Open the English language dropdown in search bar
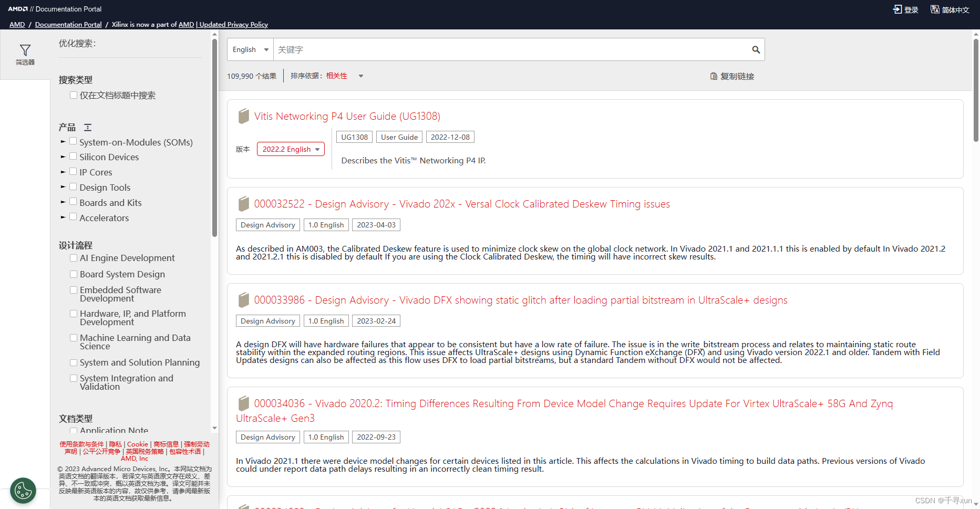The width and height of the screenshot is (980, 509). (250, 49)
